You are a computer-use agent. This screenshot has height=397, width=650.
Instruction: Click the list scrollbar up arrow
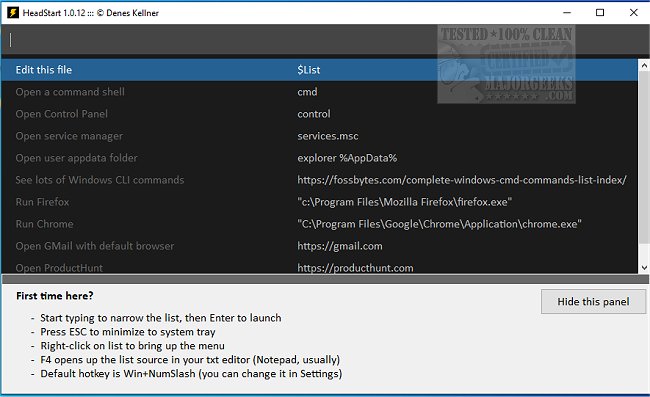(x=644, y=65)
